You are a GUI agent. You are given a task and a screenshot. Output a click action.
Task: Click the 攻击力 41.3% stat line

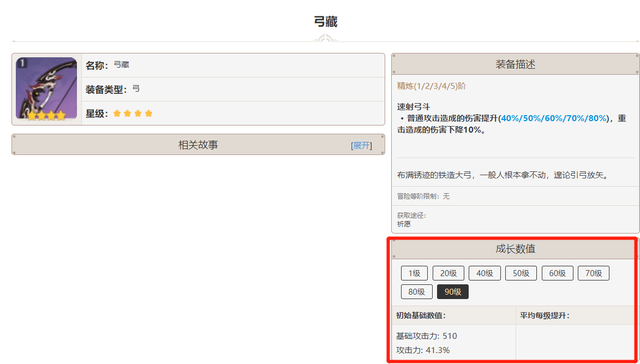423,350
